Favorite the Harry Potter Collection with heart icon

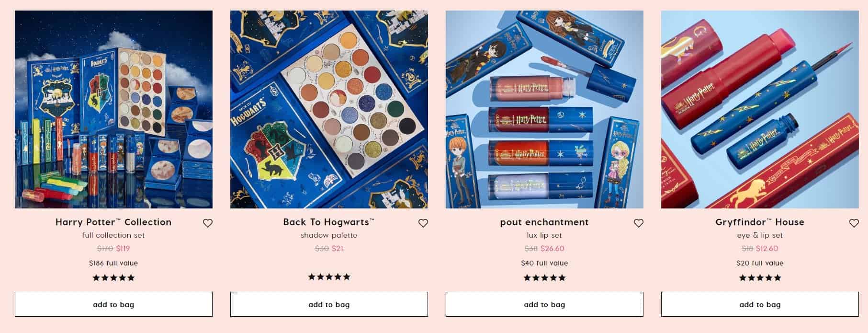point(207,223)
